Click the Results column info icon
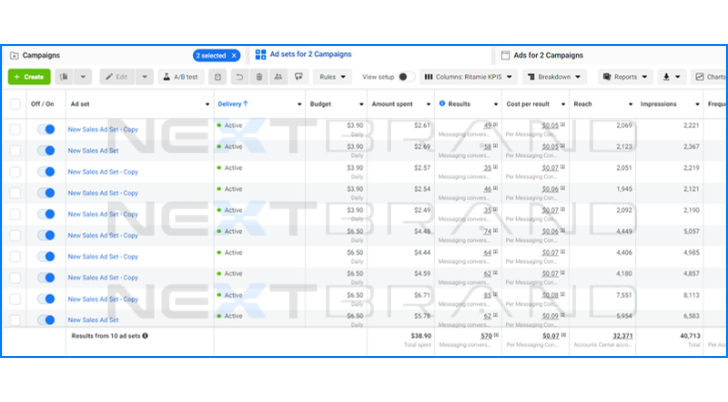 (x=442, y=104)
